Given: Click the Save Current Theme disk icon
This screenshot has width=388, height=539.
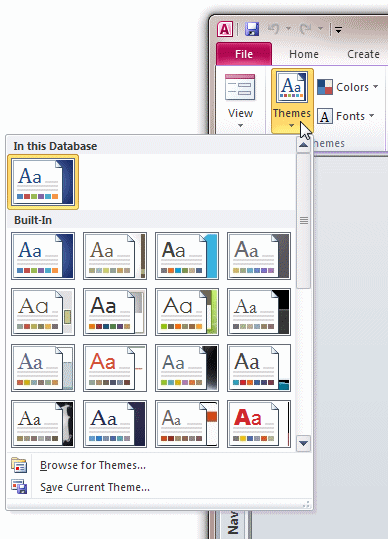Looking at the screenshot, I should [19, 487].
